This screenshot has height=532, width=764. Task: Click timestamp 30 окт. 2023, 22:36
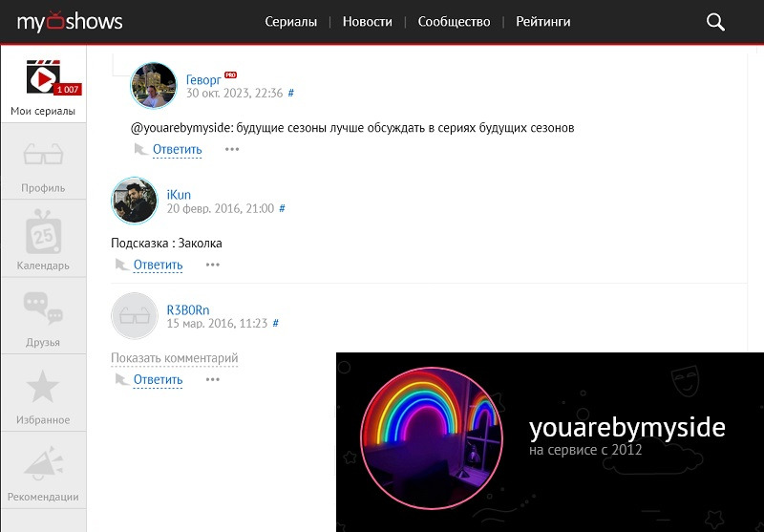[x=234, y=93]
